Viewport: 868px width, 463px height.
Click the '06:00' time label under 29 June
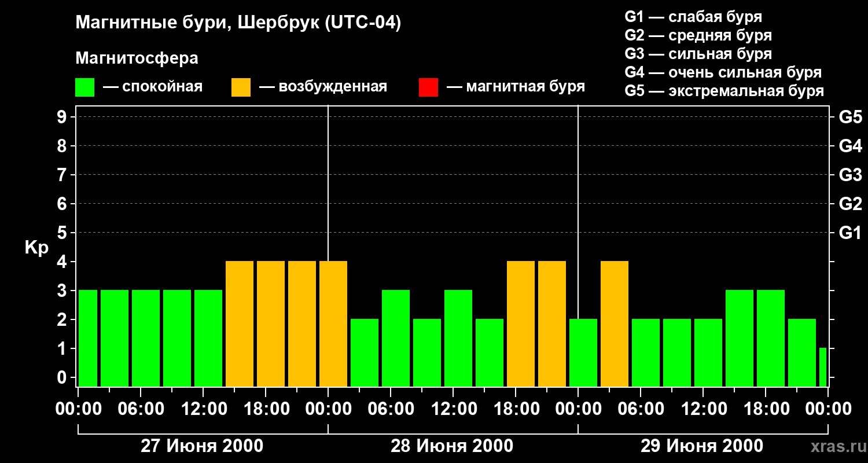[641, 409]
